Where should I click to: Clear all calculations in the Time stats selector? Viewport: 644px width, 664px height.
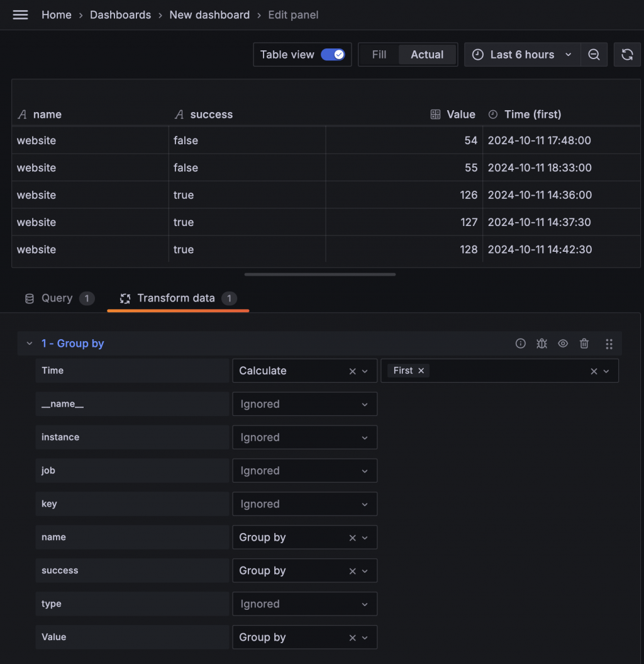click(594, 371)
